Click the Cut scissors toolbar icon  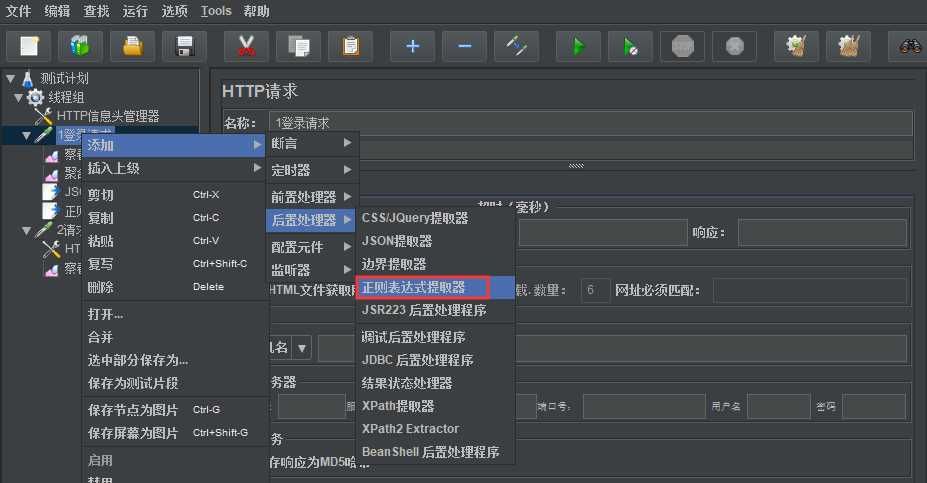[x=247, y=46]
